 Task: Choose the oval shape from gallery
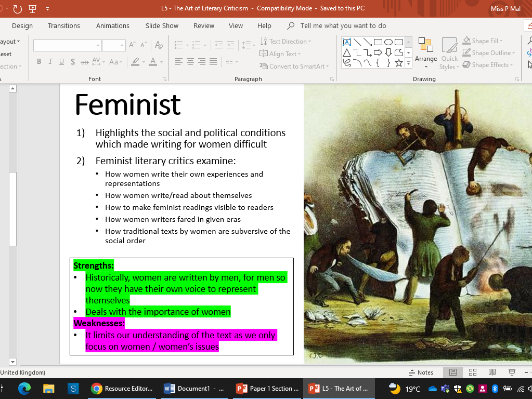[x=388, y=42]
